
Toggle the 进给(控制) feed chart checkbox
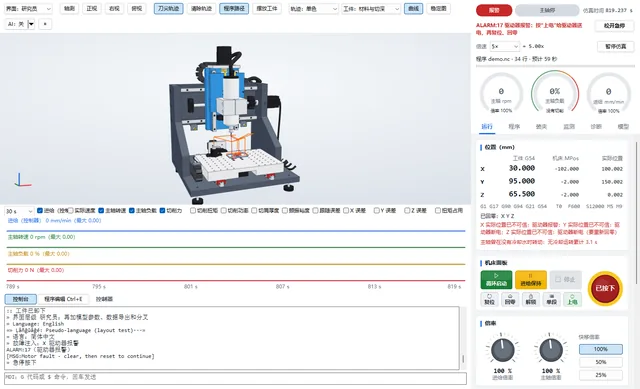pyautogui.click(x=40, y=211)
